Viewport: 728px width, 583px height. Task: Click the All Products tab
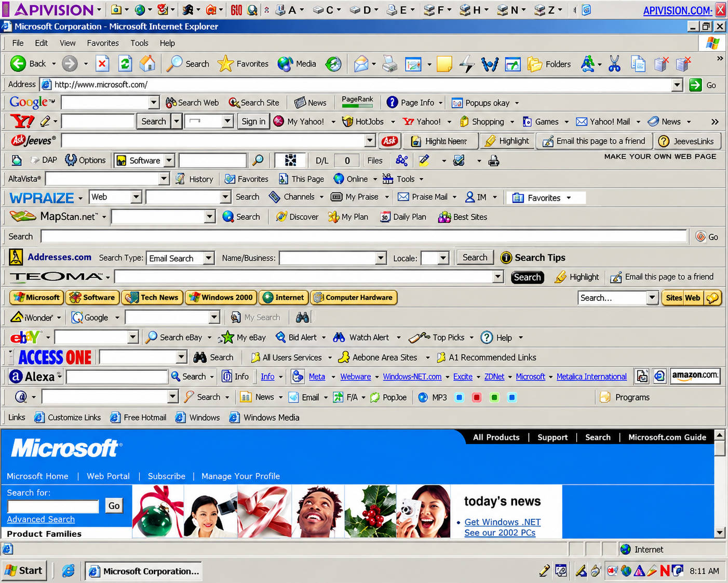click(x=496, y=438)
